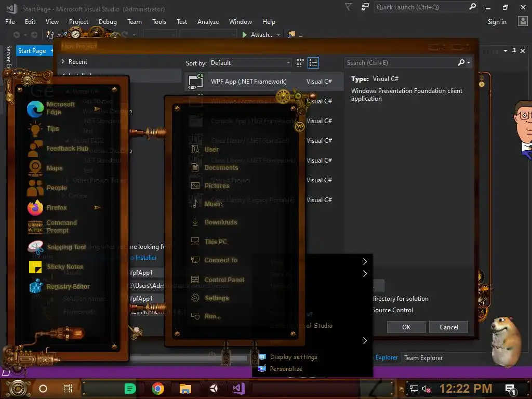Image resolution: width=532 pixels, height=399 pixels.
Task: Open the Run... dialog entry
Action: [206, 316]
